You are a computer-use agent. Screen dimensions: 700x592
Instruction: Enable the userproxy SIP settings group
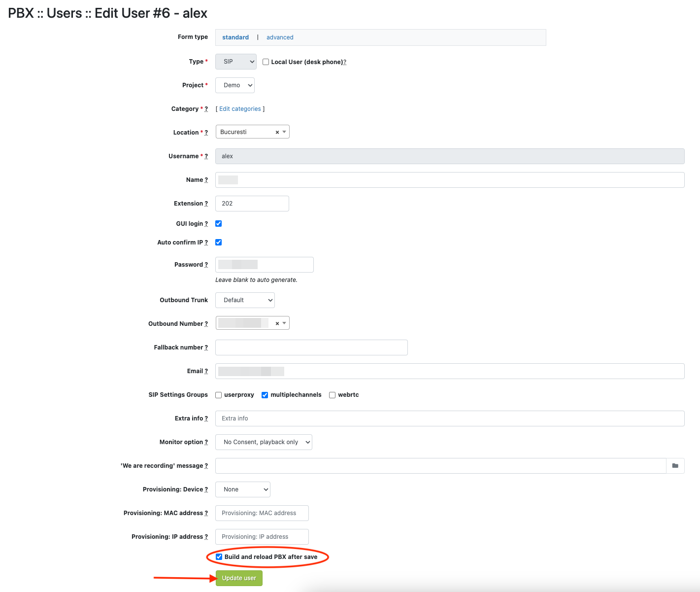219,395
